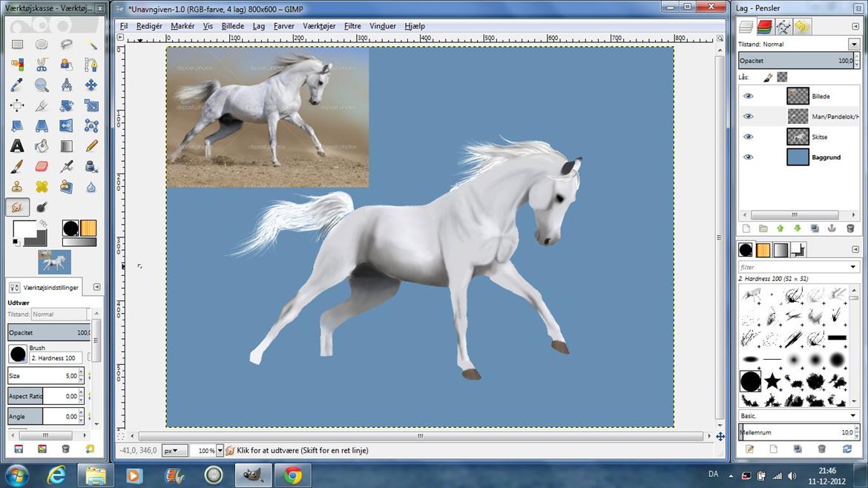Open the zoom percentage dropdown
The height and width of the screenshot is (488, 868).
[x=220, y=450]
